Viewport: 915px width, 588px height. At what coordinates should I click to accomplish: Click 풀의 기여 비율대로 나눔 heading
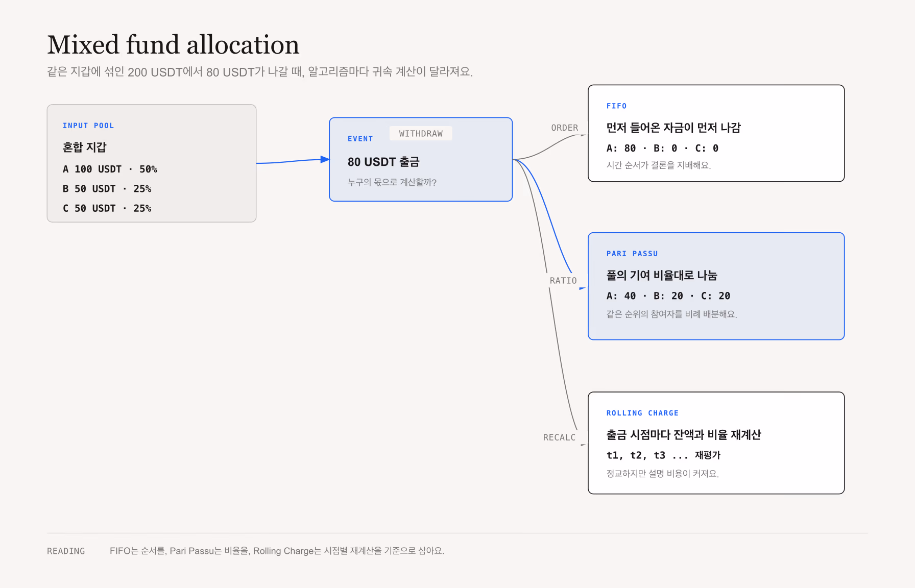click(x=662, y=275)
